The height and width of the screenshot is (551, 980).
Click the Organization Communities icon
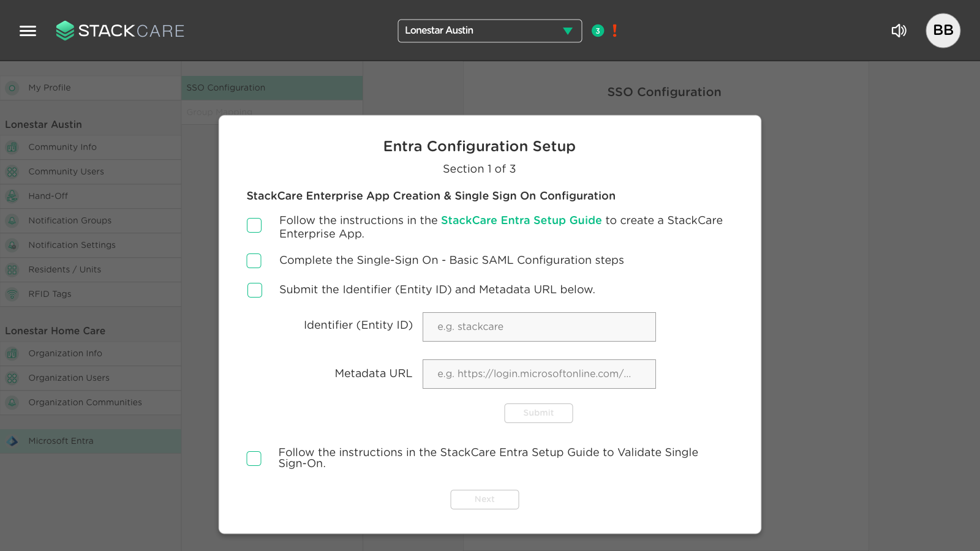pos(12,403)
